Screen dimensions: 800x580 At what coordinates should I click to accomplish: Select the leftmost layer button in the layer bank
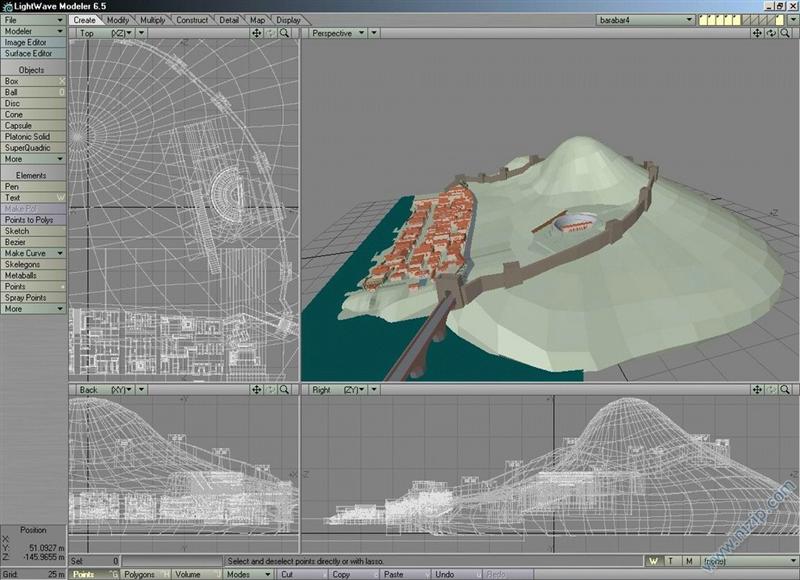pos(704,20)
